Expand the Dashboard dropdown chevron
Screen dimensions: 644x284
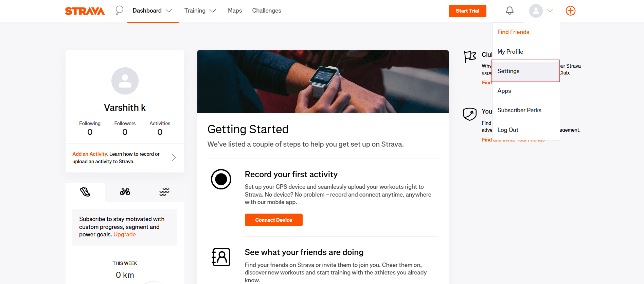point(169,11)
